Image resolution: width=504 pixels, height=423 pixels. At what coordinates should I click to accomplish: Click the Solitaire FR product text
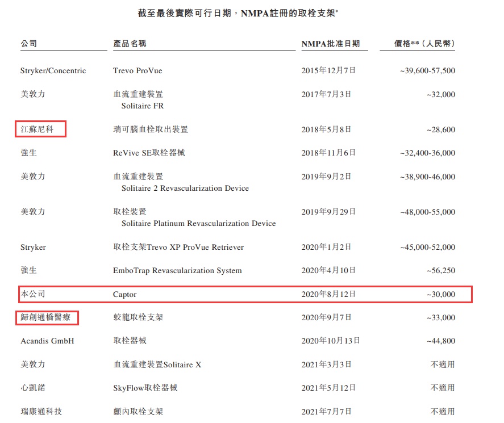pos(143,106)
